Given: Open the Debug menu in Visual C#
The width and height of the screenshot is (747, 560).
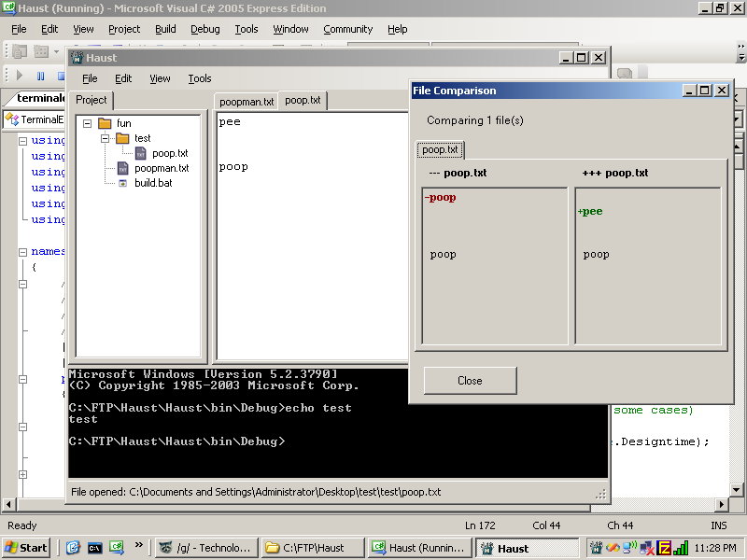Looking at the screenshot, I should tap(205, 29).
